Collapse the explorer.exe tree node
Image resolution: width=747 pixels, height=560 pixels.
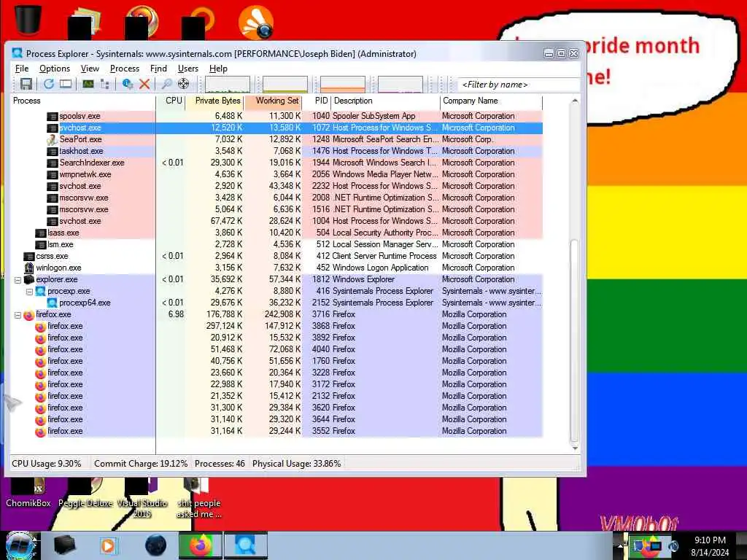coord(18,280)
